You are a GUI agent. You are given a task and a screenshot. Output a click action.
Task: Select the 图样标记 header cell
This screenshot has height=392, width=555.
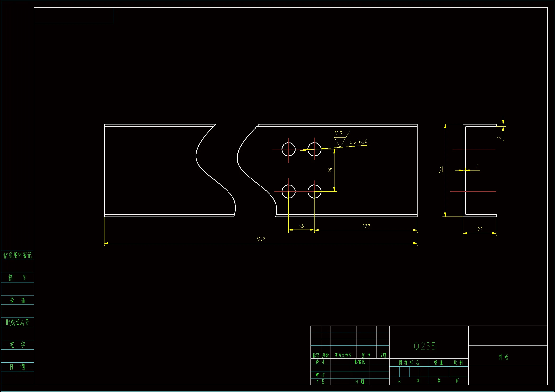click(409, 363)
